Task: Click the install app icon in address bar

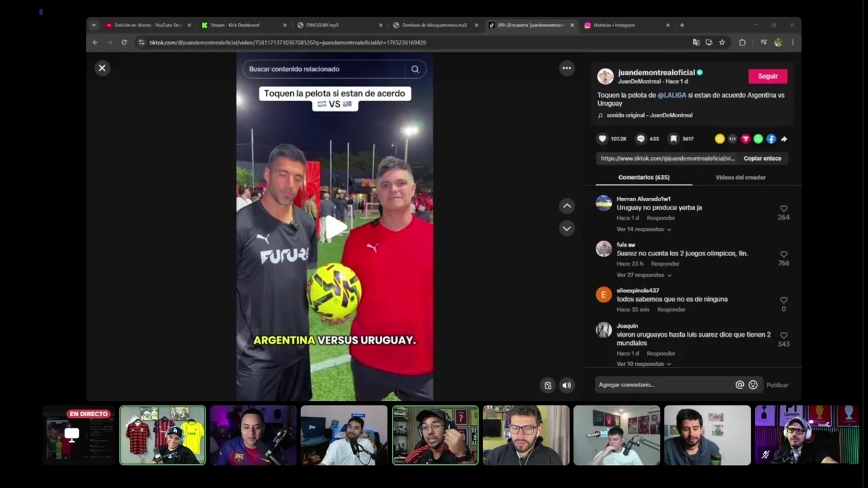Action: tap(709, 42)
